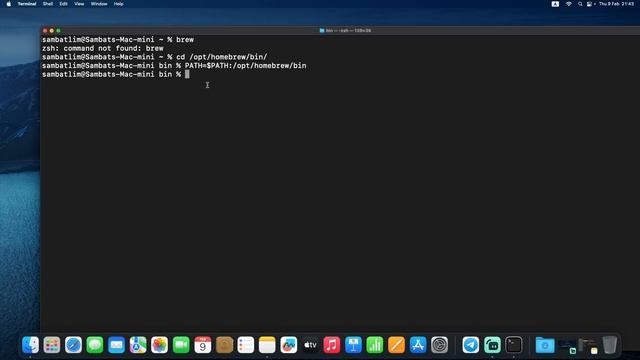Open the Help menu

click(x=118, y=4)
